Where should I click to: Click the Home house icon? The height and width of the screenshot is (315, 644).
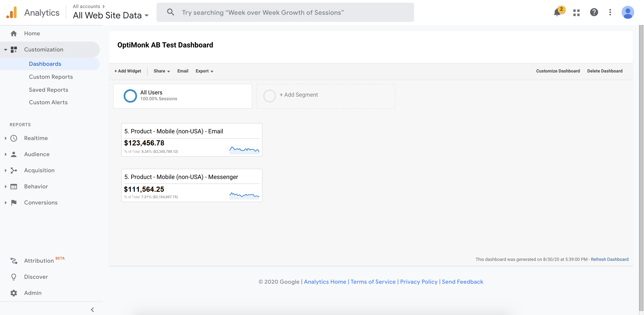pyautogui.click(x=14, y=33)
